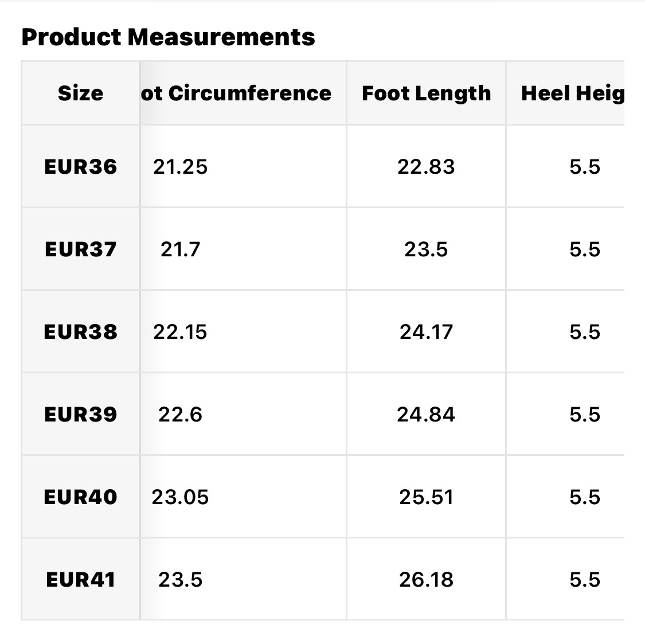Select the EUR37 size row label
Screen dimensions: 645x644
[x=80, y=249]
